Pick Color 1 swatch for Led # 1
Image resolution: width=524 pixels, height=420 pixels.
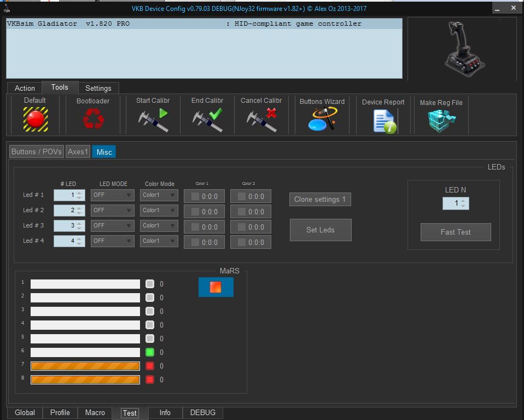click(x=195, y=196)
